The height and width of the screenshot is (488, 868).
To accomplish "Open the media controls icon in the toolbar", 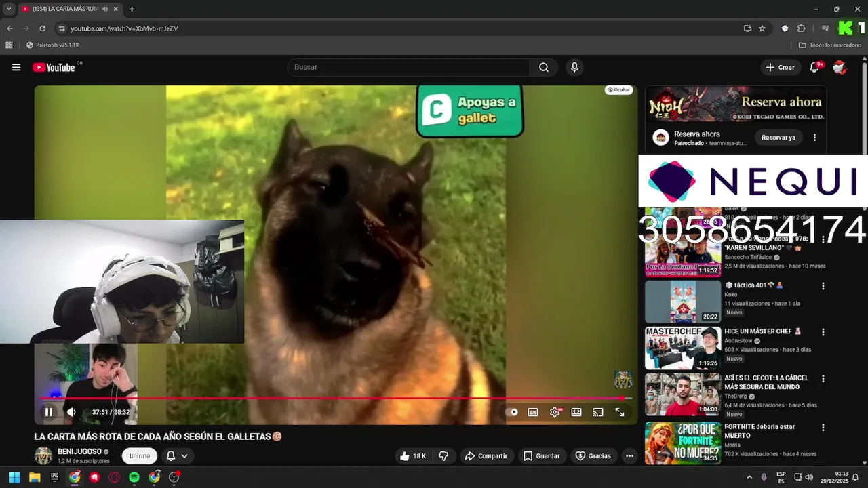I will (x=825, y=28).
